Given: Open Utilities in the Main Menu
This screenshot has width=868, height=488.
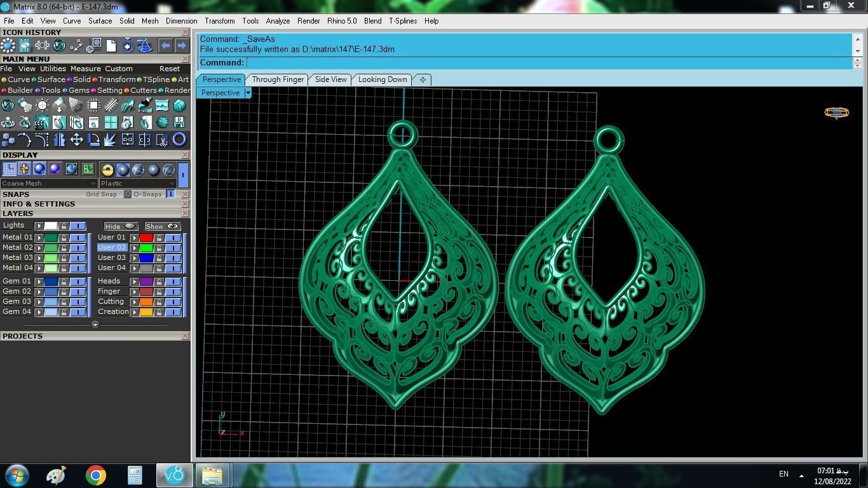Looking at the screenshot, I should 53,69.
